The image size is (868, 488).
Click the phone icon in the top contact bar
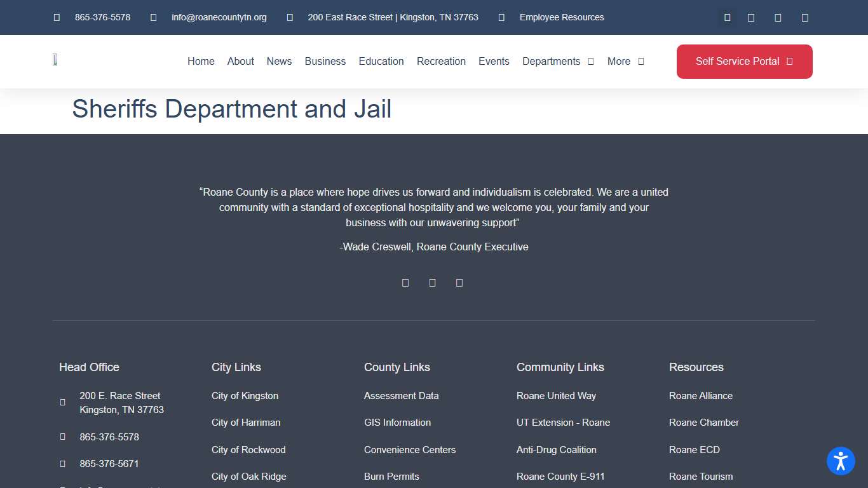click(56, 17)
